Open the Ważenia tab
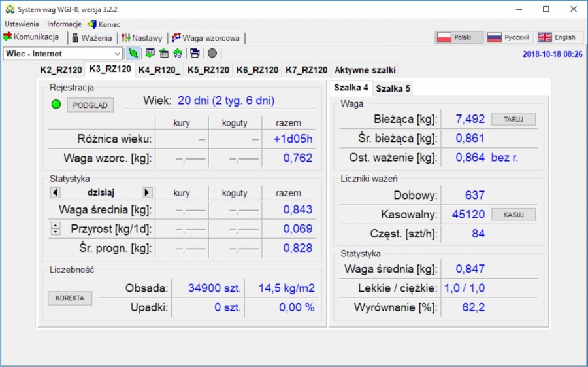Screen dimensions: 588x367 pyautogui.click(x=91, y=38)
